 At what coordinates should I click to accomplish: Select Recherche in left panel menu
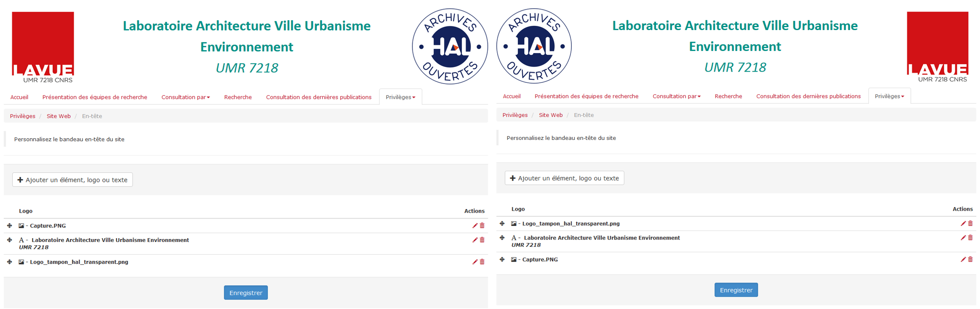point(238,97)
